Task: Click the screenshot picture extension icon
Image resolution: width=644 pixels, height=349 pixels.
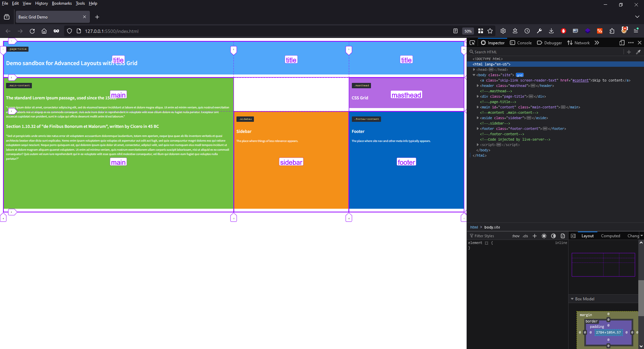Action: click(x=575, y=31)
